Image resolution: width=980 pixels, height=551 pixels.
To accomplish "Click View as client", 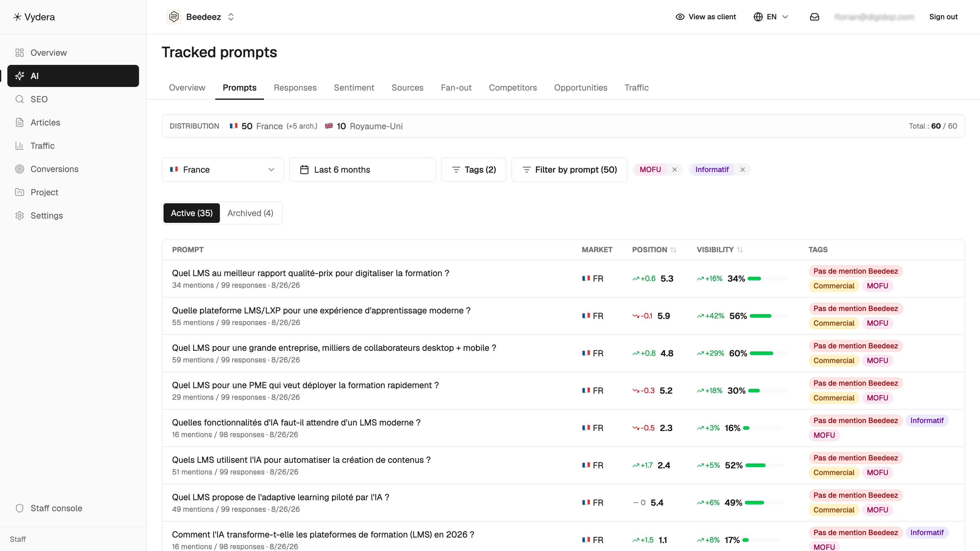I will click(x=705, y=17).
